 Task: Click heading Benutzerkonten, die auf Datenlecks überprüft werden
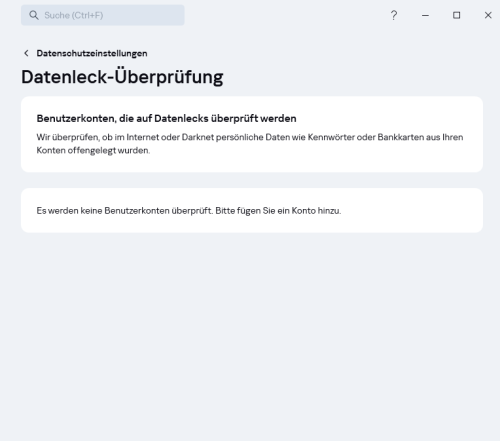(x=166, y=118)
